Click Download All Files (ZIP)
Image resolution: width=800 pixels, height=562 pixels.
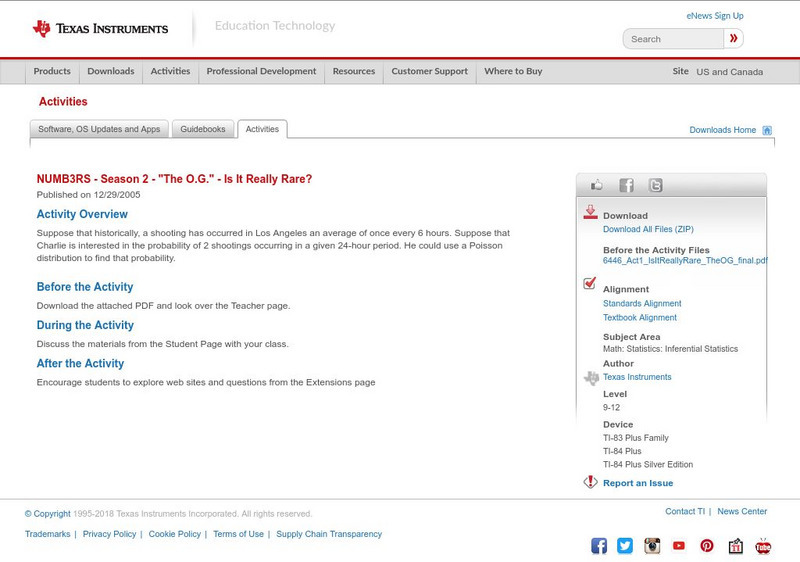pyautogui.click(x=648, y=229)
